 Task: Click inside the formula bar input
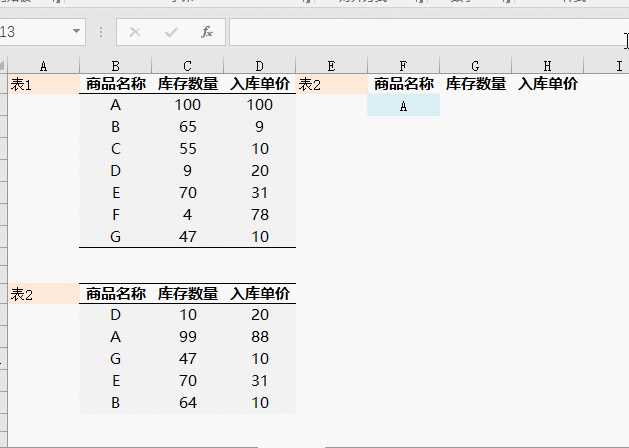(x=420, y=32)
